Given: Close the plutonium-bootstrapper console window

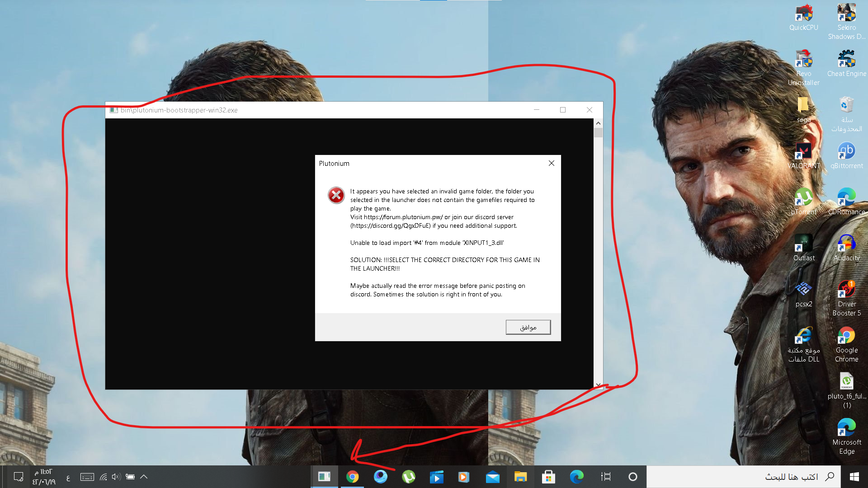Looking at the screenshot, I should (589, 110).
